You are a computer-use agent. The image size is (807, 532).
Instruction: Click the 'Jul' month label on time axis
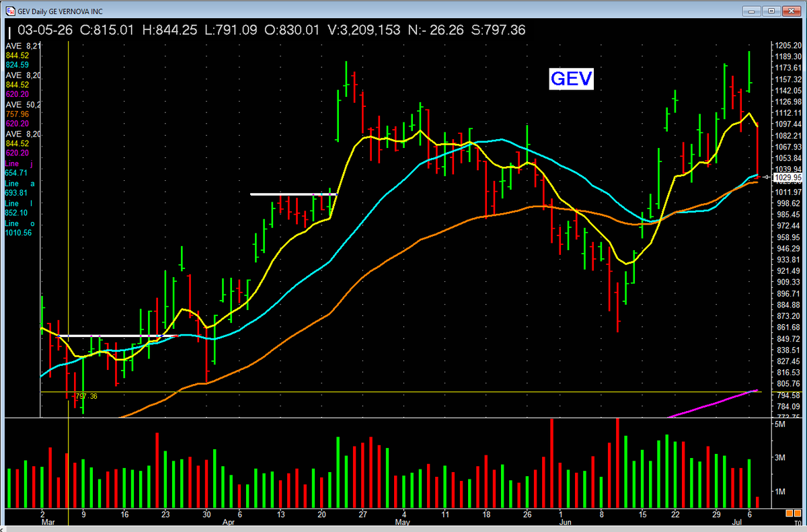[738, 522]
